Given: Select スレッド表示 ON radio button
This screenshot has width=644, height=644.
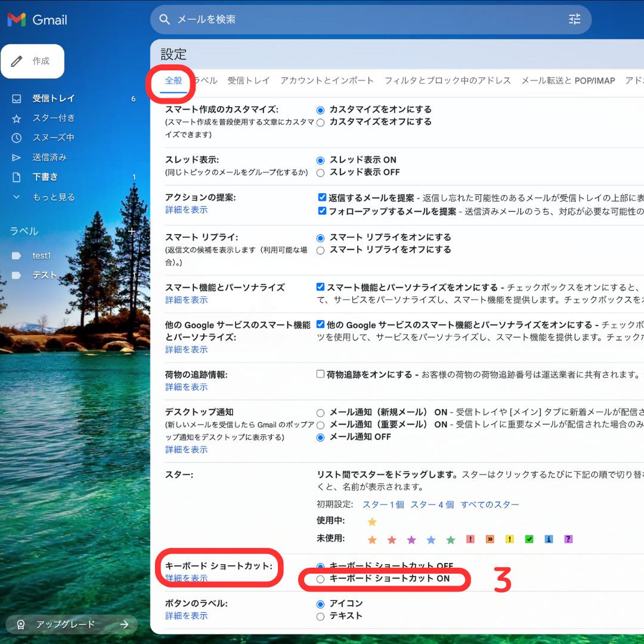Looking at the screenshot, I should pyautogui.click(x=320, y=160).
